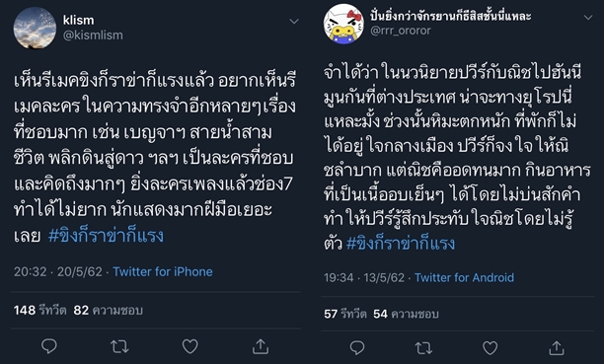
Task: Share the klism tweet
Action: click(261, 346)
